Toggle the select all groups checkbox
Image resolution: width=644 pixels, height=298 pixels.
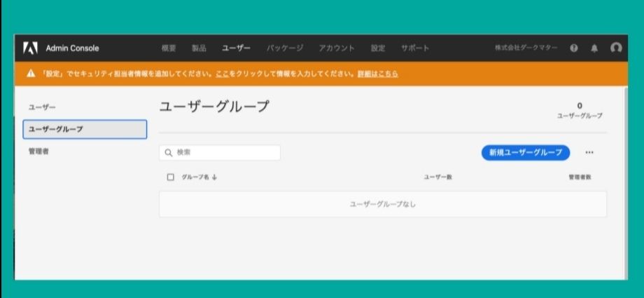[x=170, y=177]
